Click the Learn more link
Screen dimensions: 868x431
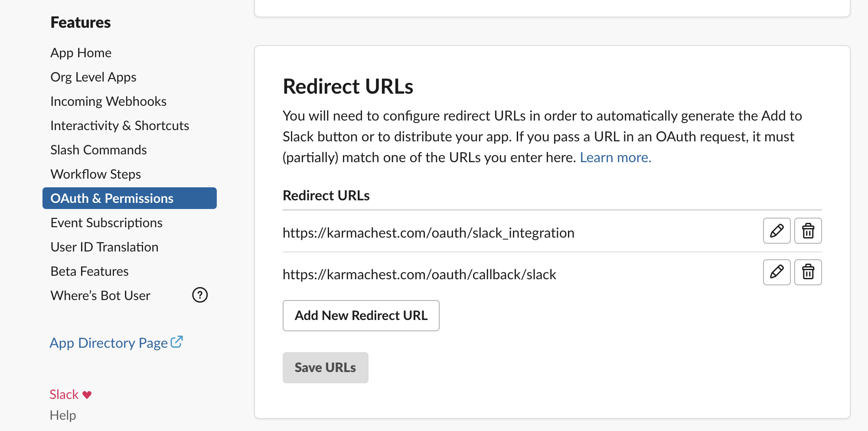(616, 157)
